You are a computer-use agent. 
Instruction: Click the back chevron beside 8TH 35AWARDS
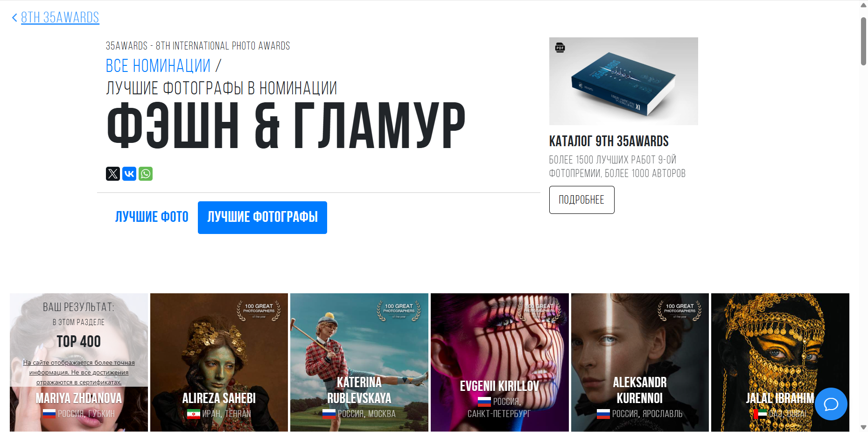[x=14, y=18]
